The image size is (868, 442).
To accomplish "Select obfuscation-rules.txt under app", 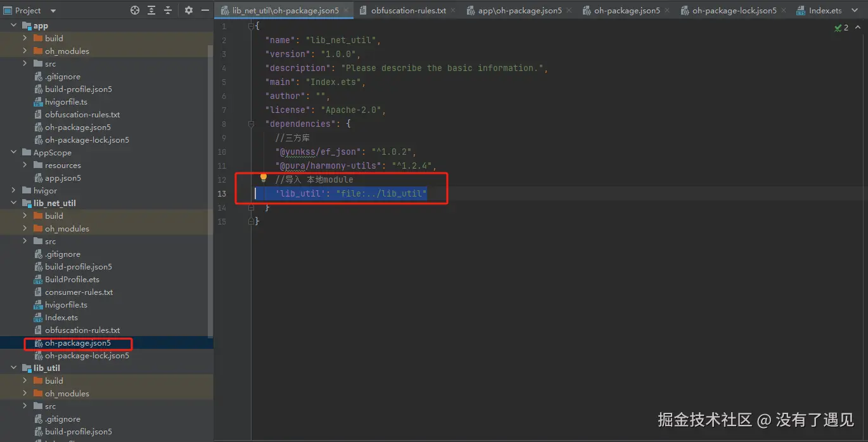I will (82, 114).
